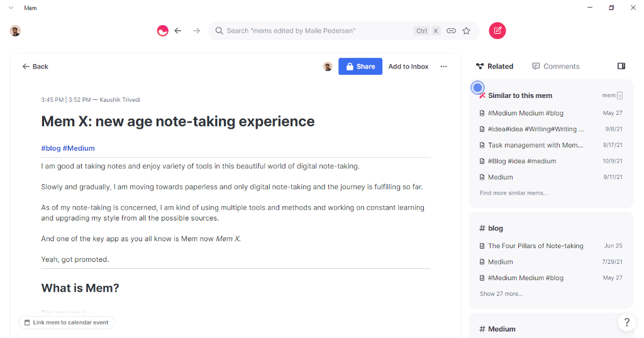Click the Mem window menu chevron
The image size is (644, 338).
click(11, 8)
